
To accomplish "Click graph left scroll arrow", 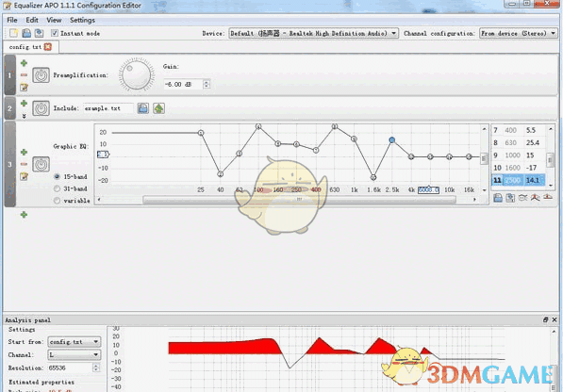I will point(99,200).
